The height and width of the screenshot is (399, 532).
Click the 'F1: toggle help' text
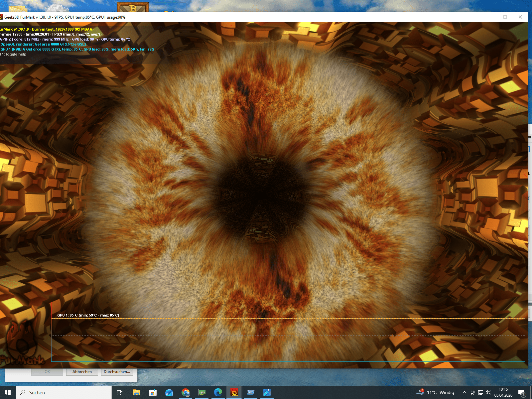13,54
